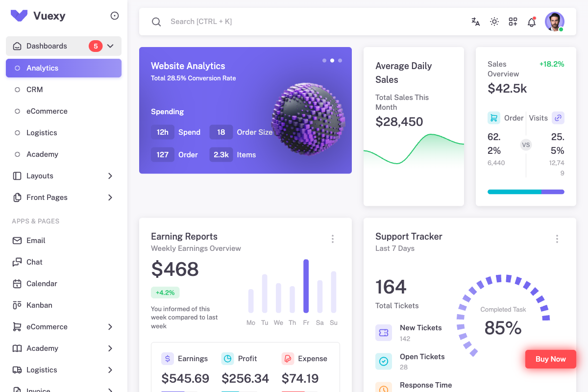
Task: Toggle the sidebar pin circle icon
Action: coord(114,15)
